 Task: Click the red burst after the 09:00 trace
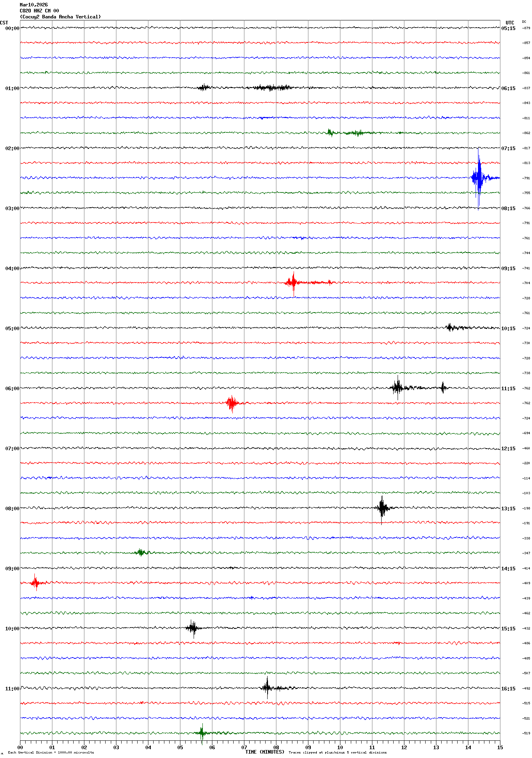pyautogui.click(x=36, y=583)
